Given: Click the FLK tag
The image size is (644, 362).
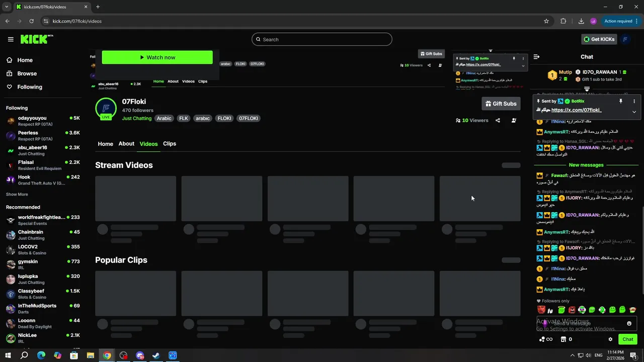Looking at the screenshot, I should click(x=184, y=118).
